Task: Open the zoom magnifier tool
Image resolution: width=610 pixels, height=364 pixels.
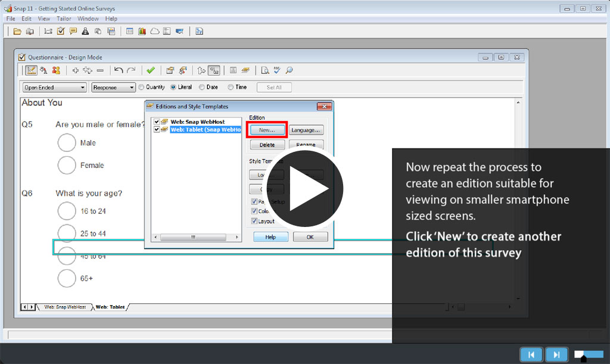Action: (289, 70)
